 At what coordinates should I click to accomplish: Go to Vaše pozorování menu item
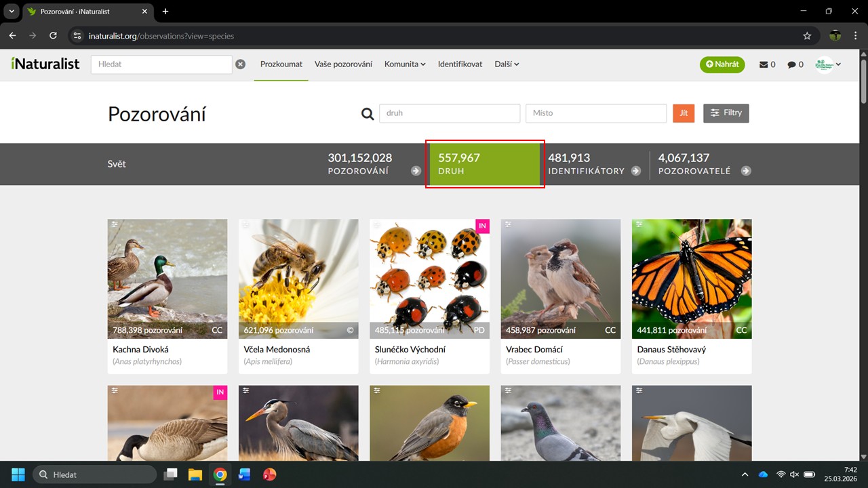coord(343,64)
